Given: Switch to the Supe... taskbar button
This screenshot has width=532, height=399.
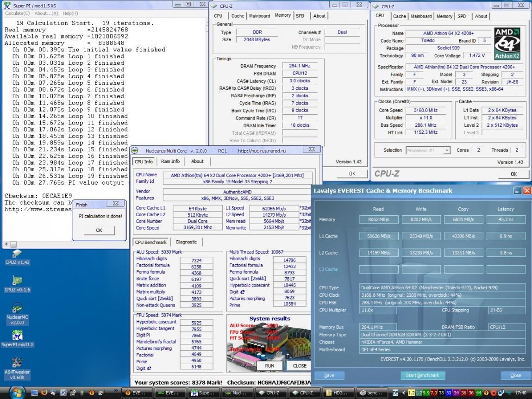Looking at the screenshot, I should click(x=204, y=393).
